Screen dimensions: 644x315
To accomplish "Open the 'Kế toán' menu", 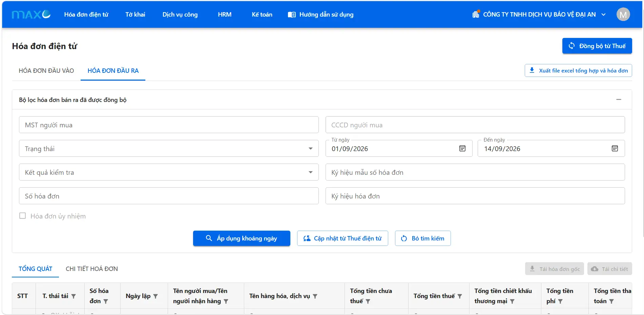I will click(x=262, y=15).
